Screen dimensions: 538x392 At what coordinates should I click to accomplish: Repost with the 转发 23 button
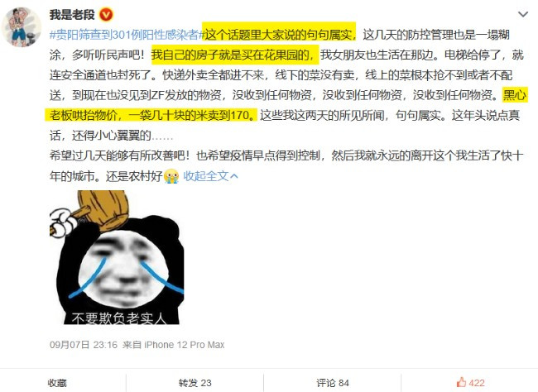point(195,383)
